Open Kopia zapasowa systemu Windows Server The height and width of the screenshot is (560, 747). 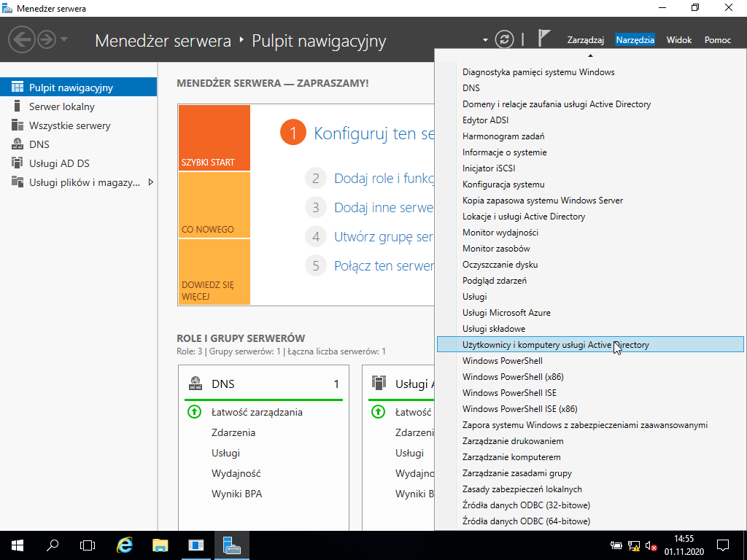coord(590,201)
